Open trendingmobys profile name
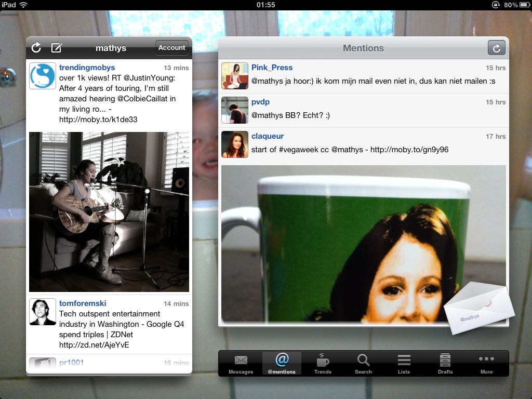532x399 pixels. pyautogui.click(x=87, y=68)
